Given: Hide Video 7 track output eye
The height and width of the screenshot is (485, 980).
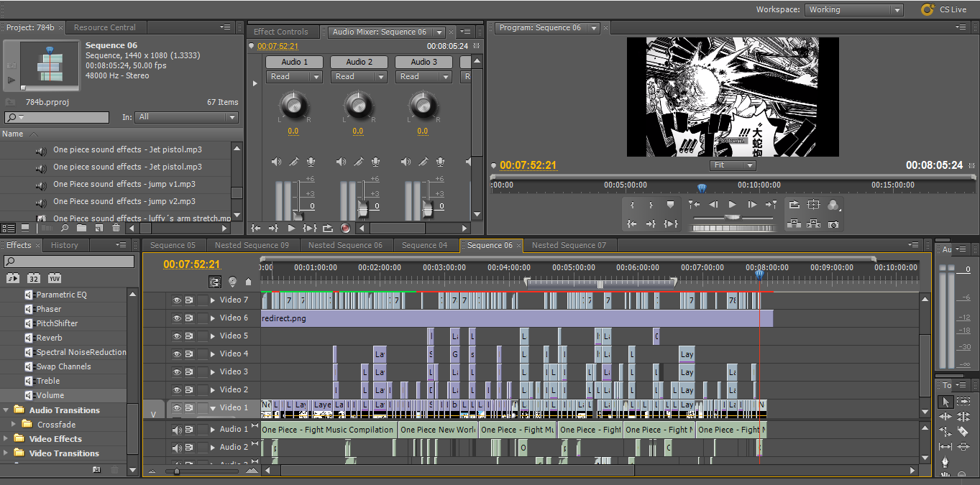Looking at the screenshot, I should [177, 300].
